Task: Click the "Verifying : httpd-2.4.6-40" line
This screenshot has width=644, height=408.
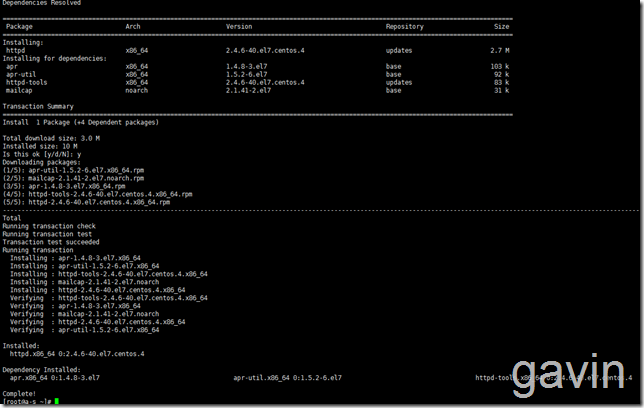Action: point(98,323)
